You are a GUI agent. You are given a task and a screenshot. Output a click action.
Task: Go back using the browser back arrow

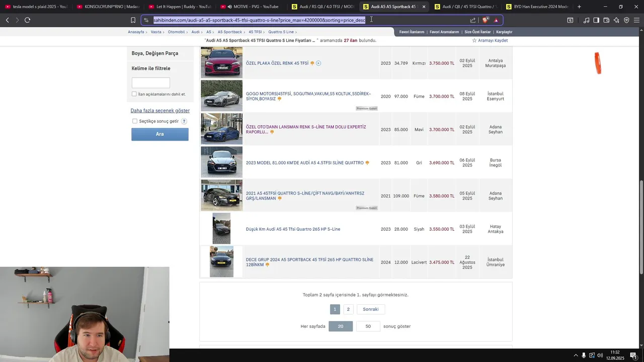point(7,20)
